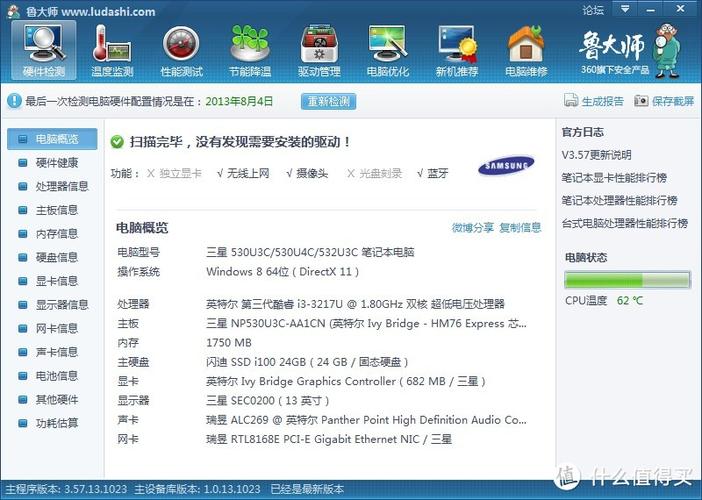
Task: Open 硬件检测 hardware detection toolbar icon
Action: click(x=44, y=51)
